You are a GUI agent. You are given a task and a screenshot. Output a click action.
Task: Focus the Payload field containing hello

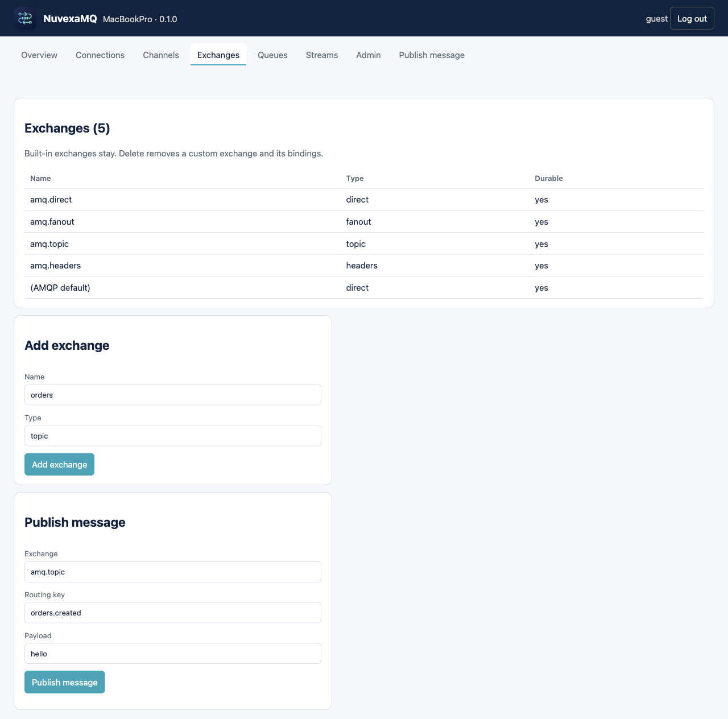pos(173,654)
